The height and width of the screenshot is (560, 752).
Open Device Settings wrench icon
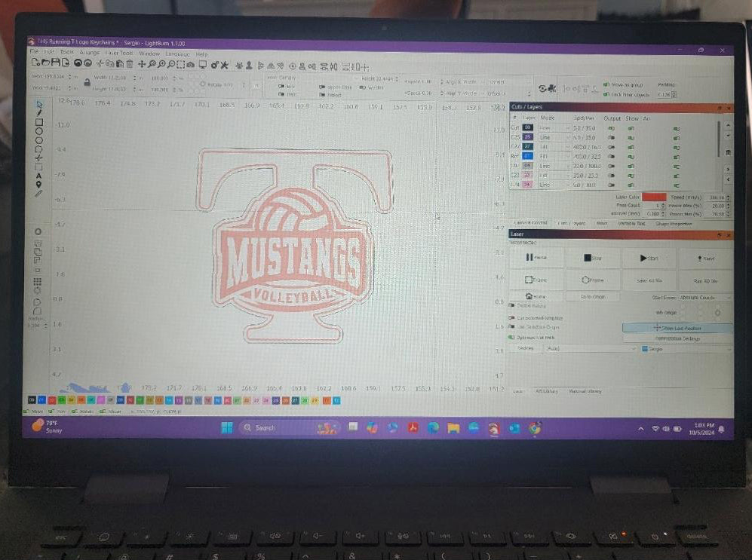[224, 65]
